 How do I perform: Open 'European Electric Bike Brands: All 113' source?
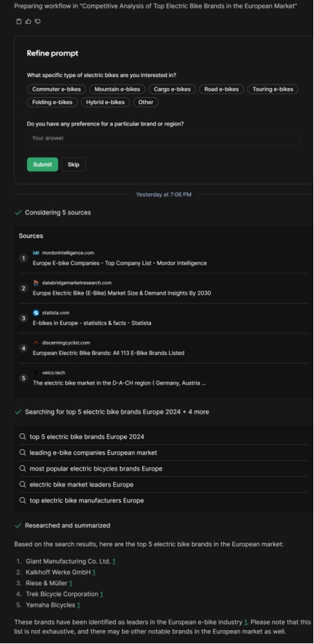(164, 348)
